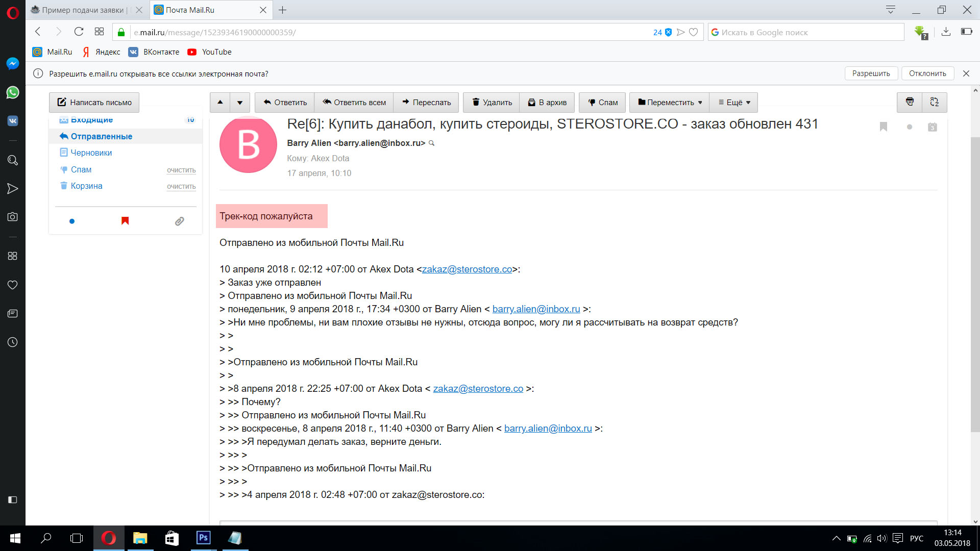This screenshot has height=551, width=980.
Task: Click the print message icon
Action: [x=909, y=102]
